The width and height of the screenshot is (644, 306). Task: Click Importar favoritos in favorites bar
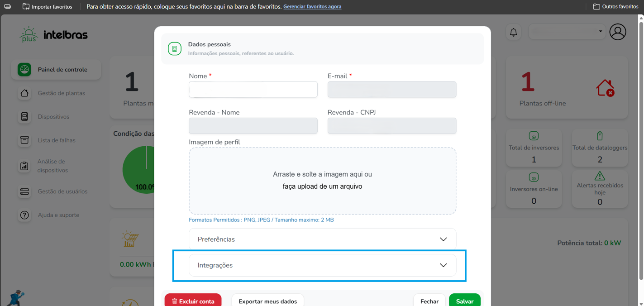[48, 7]
